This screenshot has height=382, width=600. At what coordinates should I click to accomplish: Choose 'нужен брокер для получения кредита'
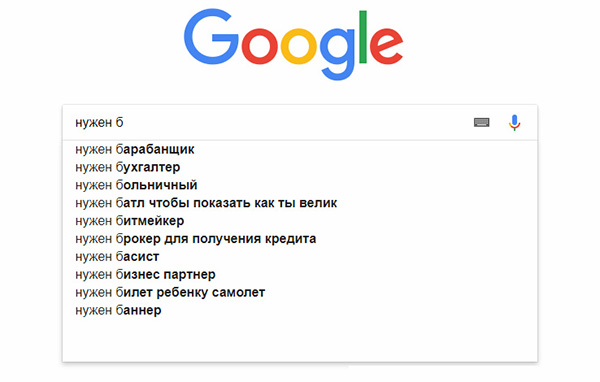[x=196, y=238]
